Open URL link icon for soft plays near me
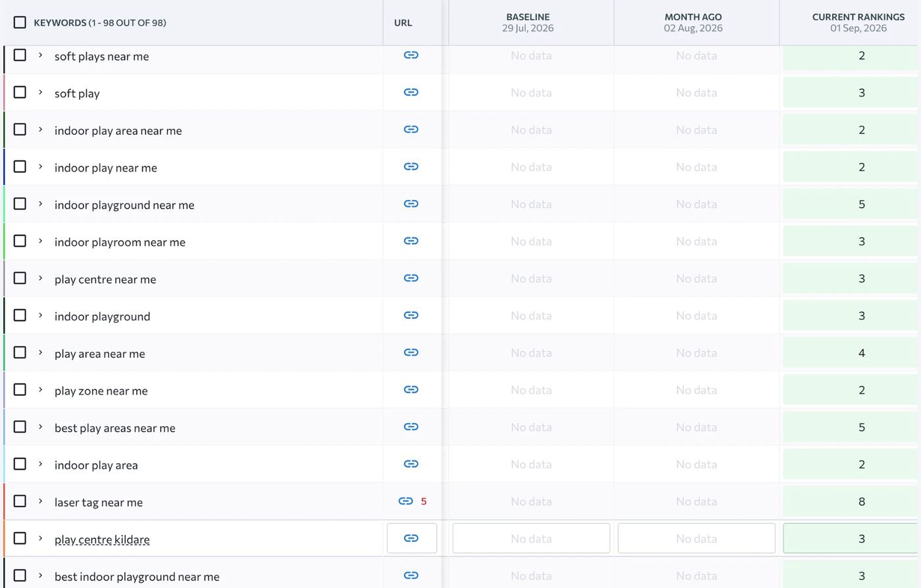Viewport: 921px width, 588px height. tap(411, 55)
